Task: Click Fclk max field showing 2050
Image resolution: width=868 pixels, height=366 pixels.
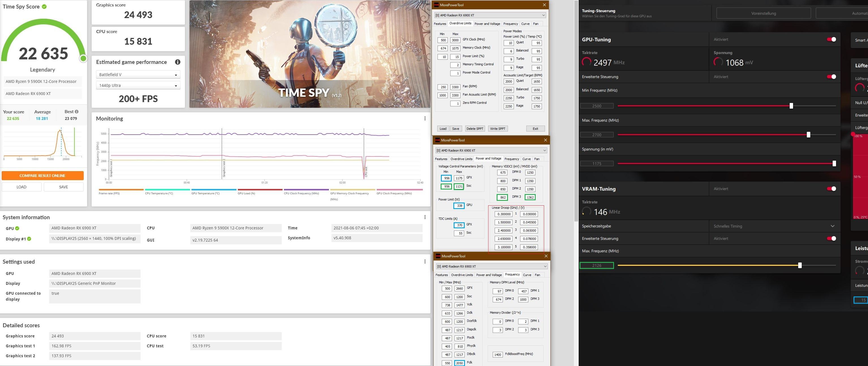Action: [x=459, y=363]
